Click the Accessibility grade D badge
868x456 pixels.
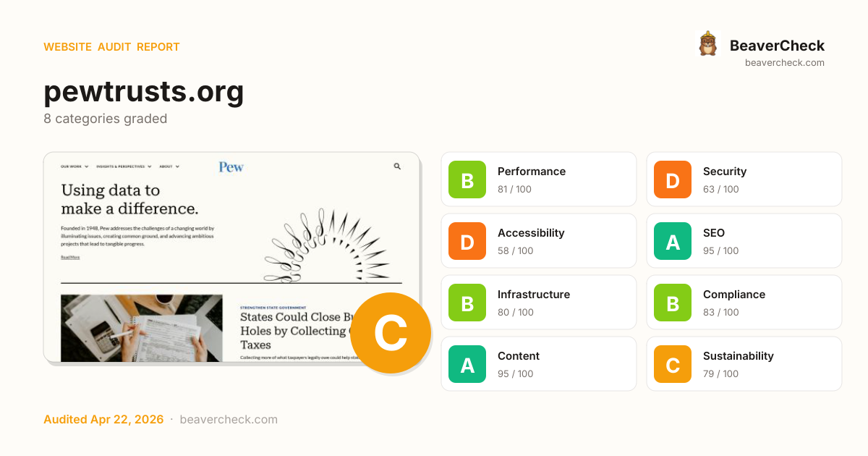coord(467,241)
